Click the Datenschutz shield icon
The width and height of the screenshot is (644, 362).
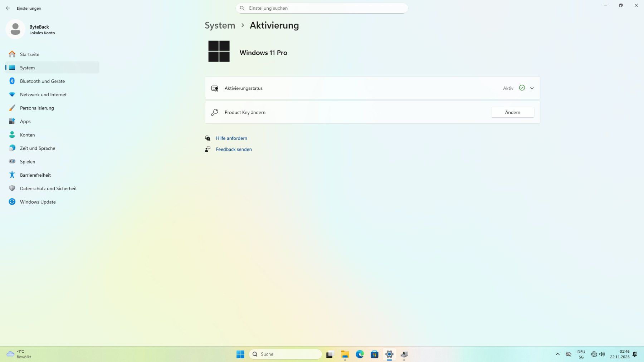12,189
